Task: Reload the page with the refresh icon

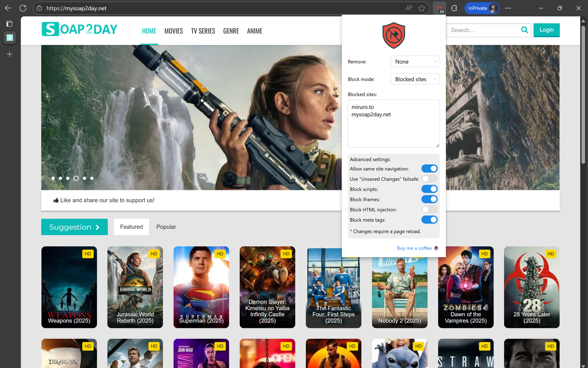Action: [x=23, y=8]
